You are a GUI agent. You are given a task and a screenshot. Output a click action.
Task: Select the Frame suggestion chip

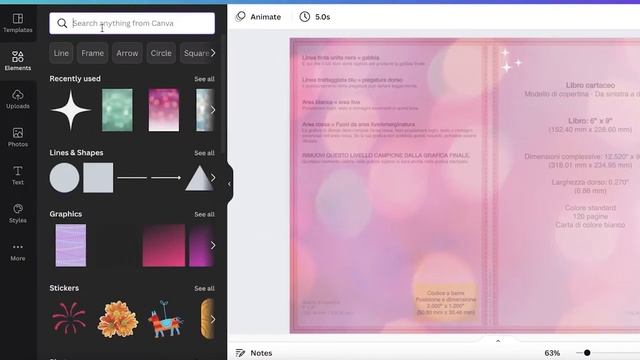pos(93,53)
